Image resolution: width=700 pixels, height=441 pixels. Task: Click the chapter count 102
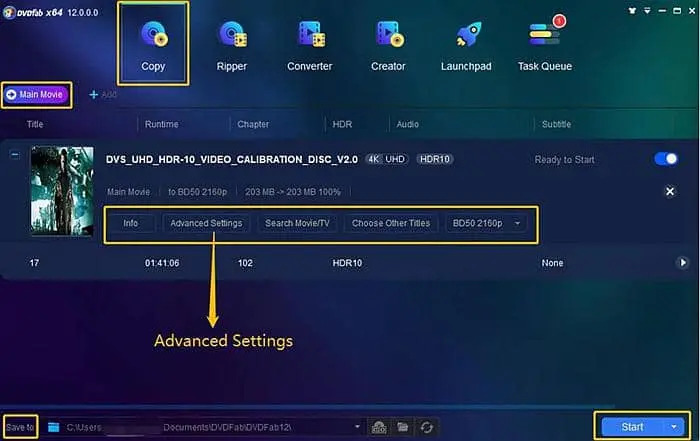(x=245, y=263)
